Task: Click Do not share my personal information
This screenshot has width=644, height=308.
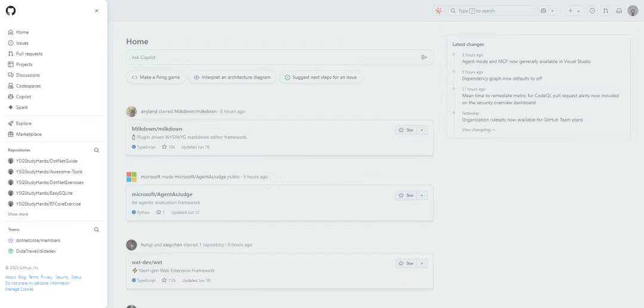Action: (37, 283)
